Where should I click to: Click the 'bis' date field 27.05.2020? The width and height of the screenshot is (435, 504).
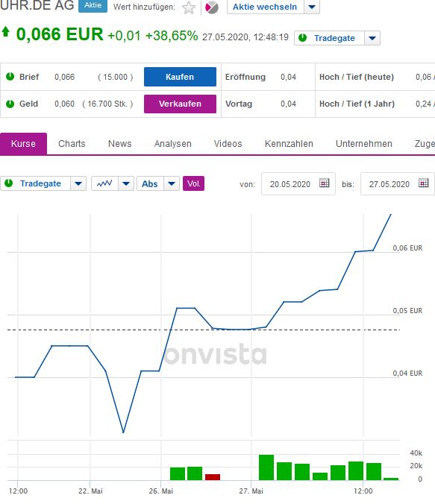tap(398, 184)
